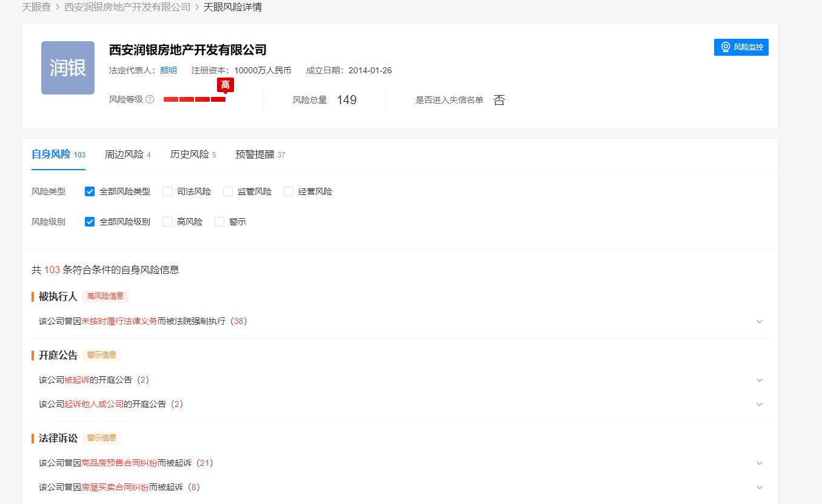
Task: Switch to the 自身风险 tab
Action: [58, 154]
